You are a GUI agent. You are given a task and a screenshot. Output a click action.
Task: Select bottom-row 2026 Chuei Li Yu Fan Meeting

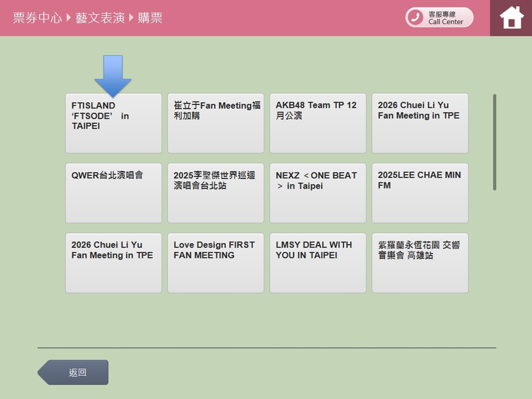113,263
